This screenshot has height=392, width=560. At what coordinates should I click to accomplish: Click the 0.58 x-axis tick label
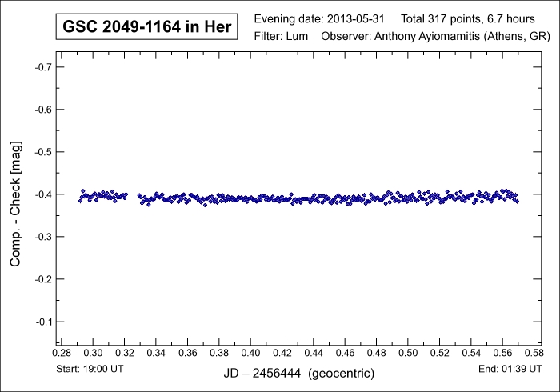[x=534, y=353]
